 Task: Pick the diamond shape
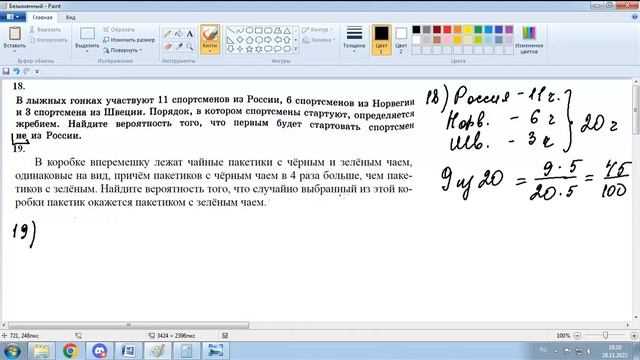click(240, 40)
